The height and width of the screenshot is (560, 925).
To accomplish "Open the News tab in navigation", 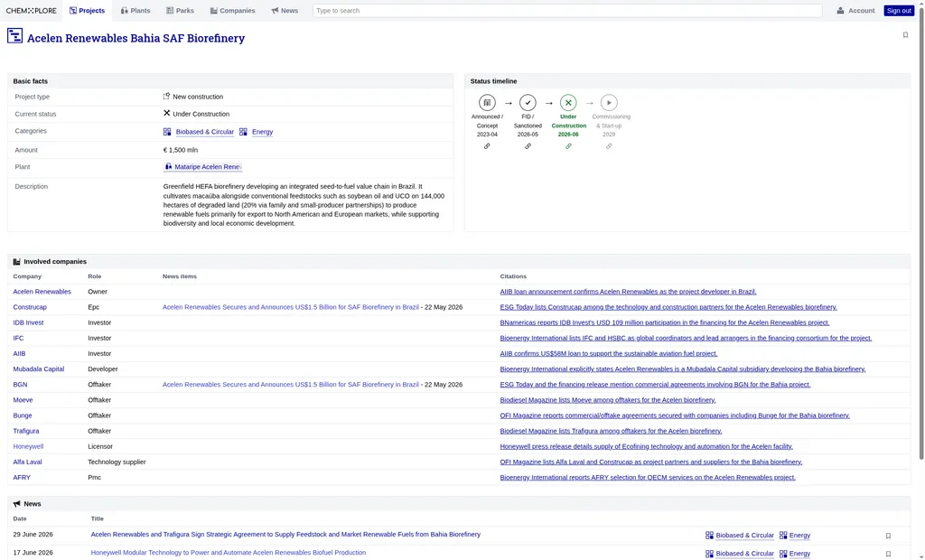I will coord(285,11).
